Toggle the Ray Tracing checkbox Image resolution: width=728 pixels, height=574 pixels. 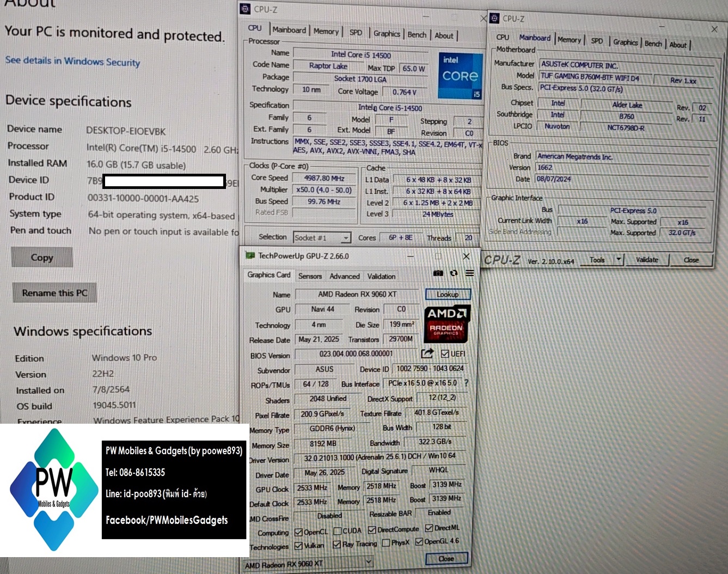click(337, 544)
